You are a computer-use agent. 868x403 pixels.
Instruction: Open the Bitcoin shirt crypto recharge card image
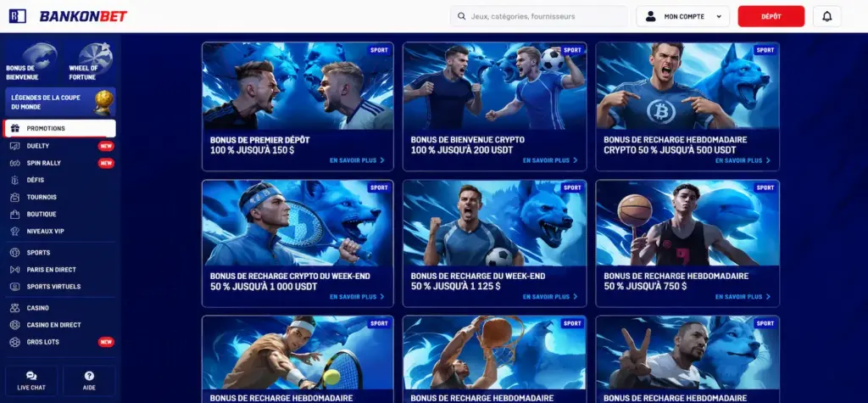coord(687,86)
